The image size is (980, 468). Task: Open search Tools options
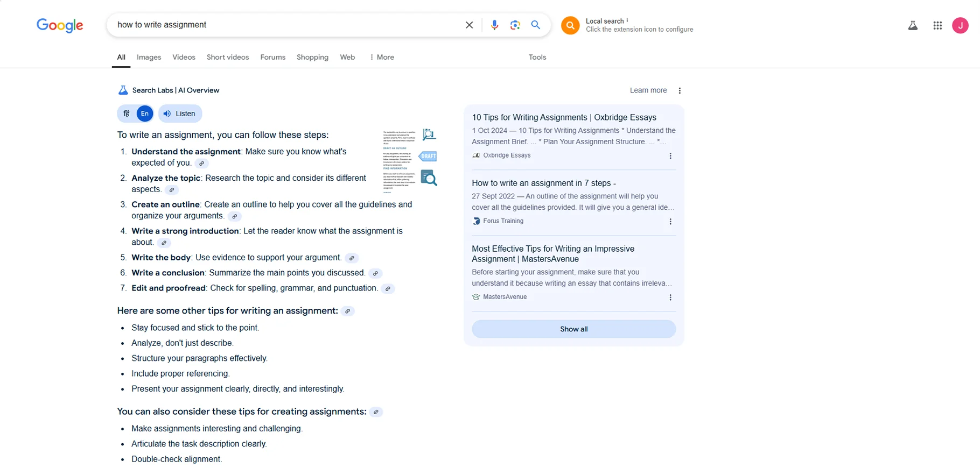coord(537,57)
